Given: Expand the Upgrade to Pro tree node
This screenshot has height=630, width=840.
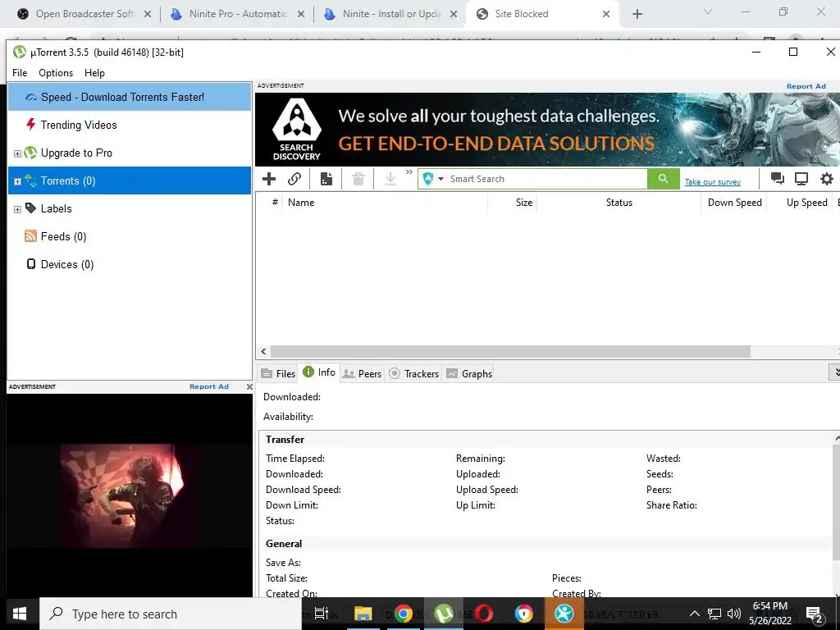Looking at the screenshot, I should [17, 153].
